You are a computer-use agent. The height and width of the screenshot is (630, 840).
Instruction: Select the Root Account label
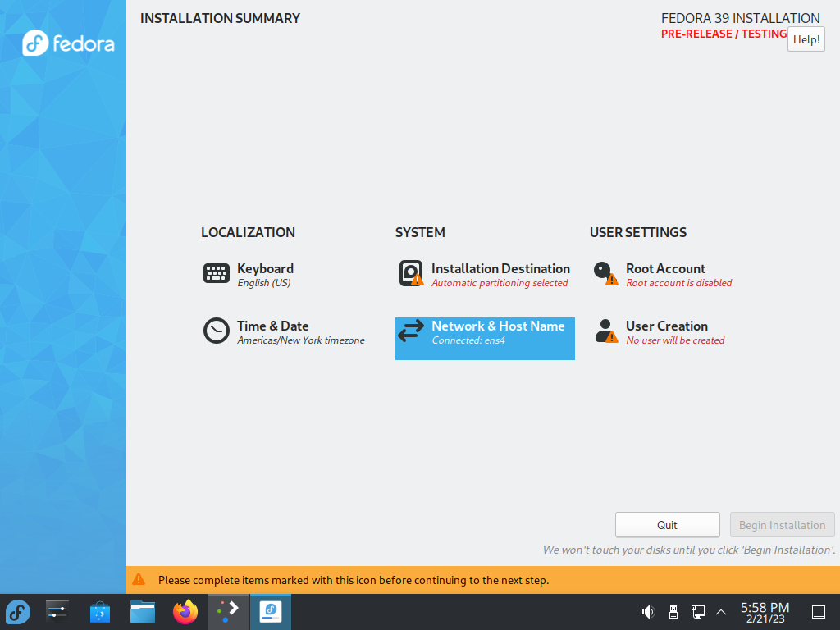(x=665, y=268)
